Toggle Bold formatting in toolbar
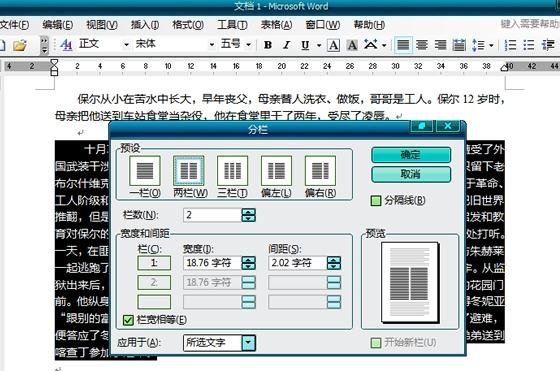560x371 pixels. (268, 45)
